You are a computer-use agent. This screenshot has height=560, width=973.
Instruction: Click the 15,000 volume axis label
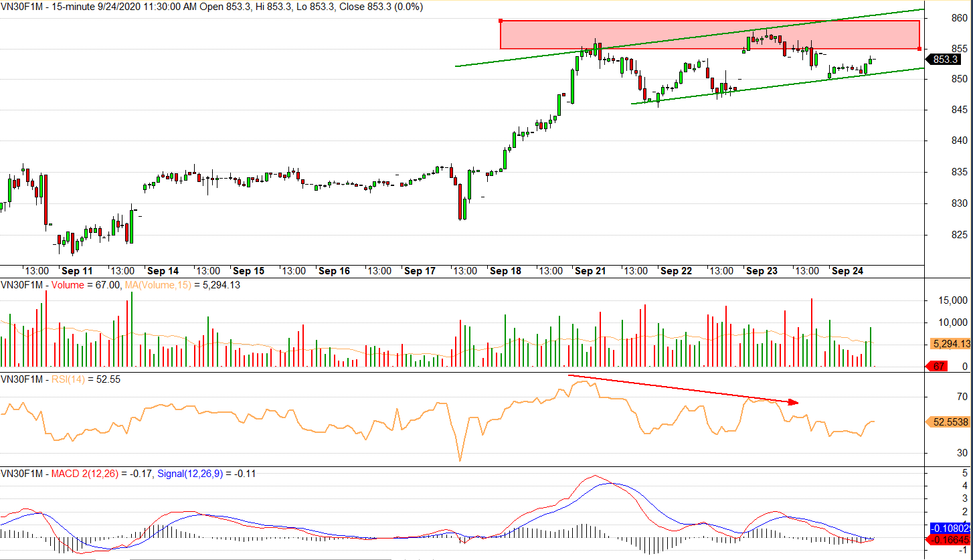(x=954, y=300)
